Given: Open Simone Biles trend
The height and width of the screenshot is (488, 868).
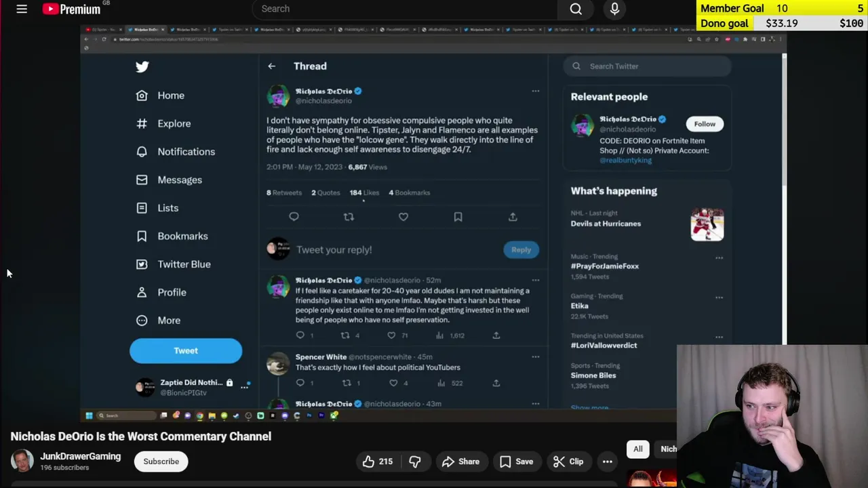Looking at the screenshot, I should (593, 375).
